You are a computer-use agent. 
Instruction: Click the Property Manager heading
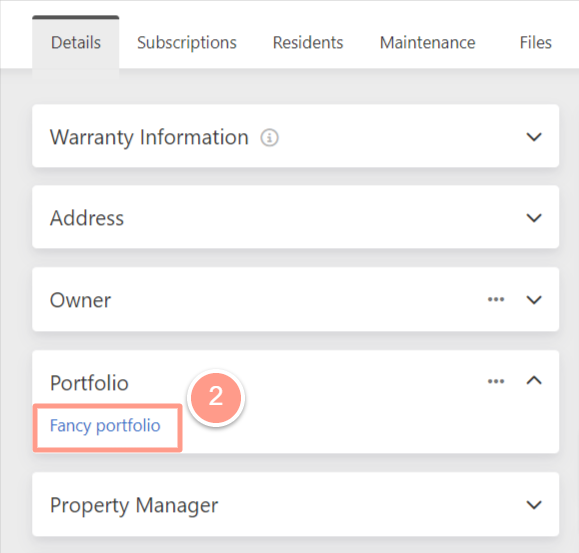134,505
